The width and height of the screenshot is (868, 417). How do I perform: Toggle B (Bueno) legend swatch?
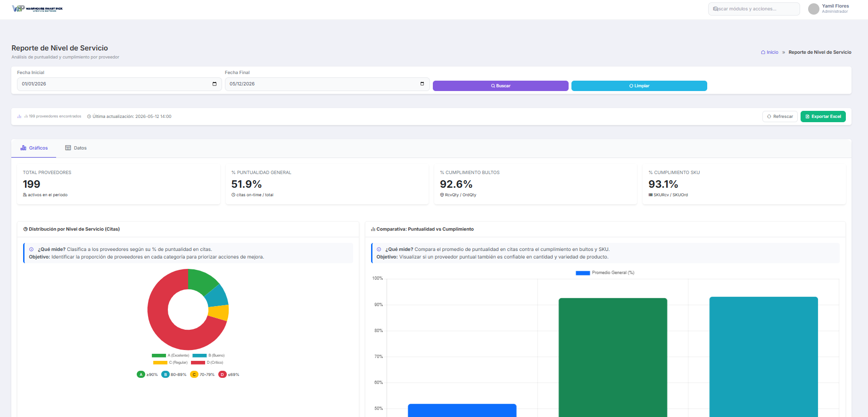[x=199, y=356]
